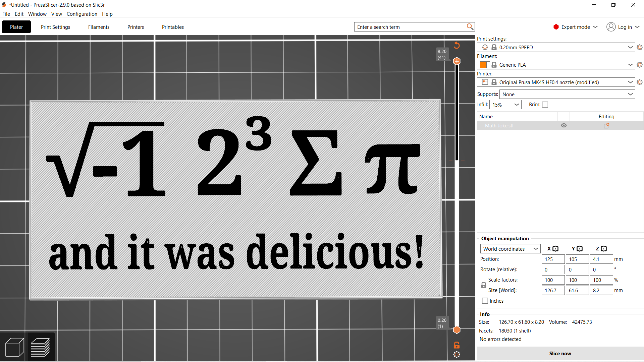Mirror the object along the Y axis
644x362 pixels.
pyautogui.click(x=580, y=249)
